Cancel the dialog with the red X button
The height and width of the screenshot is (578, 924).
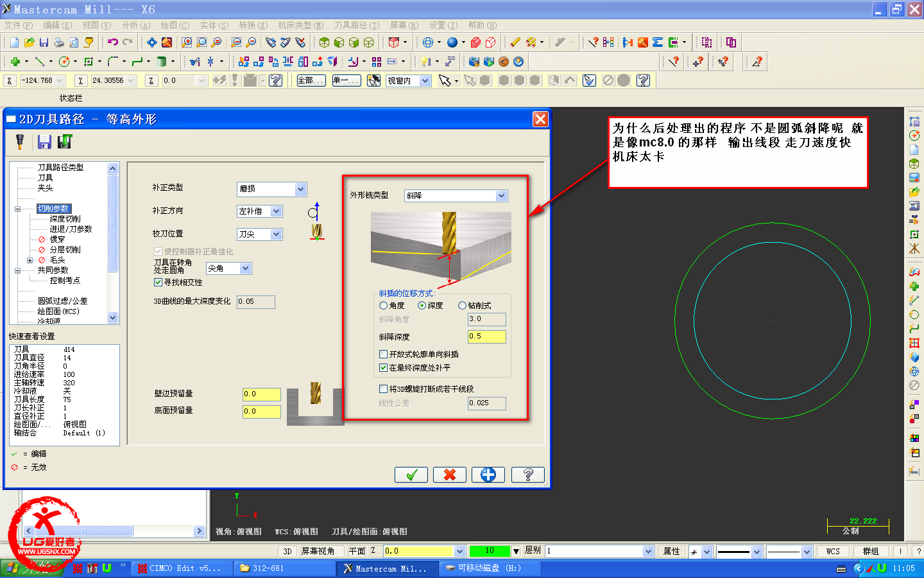click(x=450, y=475)
